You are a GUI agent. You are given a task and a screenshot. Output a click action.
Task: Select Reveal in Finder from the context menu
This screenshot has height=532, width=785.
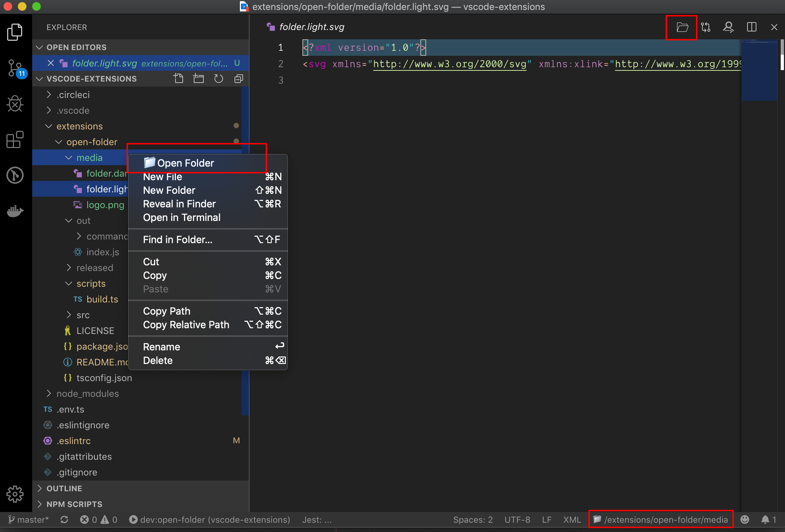[179, 204]
